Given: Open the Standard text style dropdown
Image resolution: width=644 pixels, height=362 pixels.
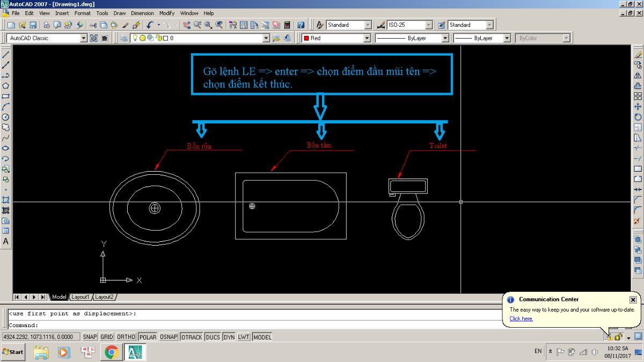Looking at the screenshot, I should coord(368,25).
